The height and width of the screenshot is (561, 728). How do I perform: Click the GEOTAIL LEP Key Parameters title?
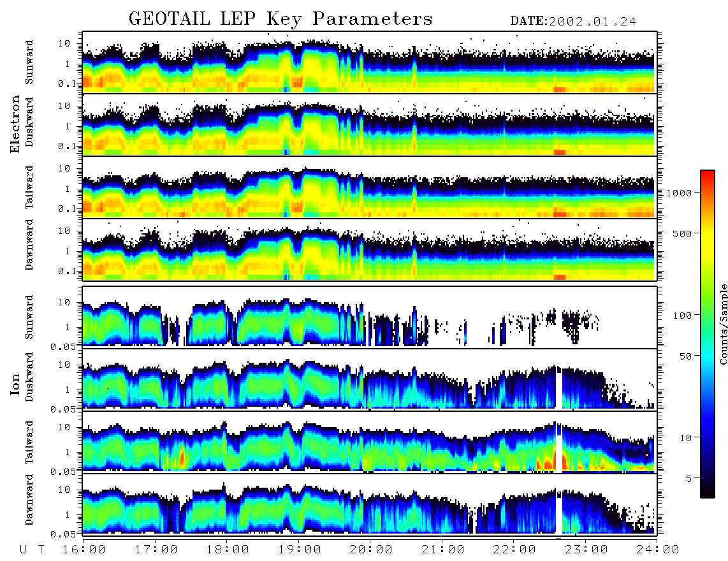coord(280,19)
